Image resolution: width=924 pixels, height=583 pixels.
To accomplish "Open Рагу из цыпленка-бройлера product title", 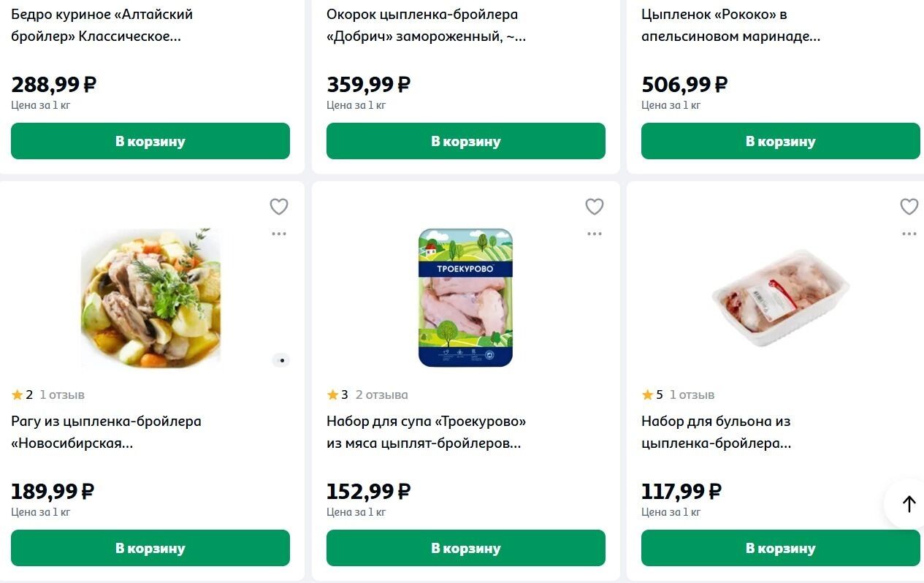I will [x=106, y=432].
